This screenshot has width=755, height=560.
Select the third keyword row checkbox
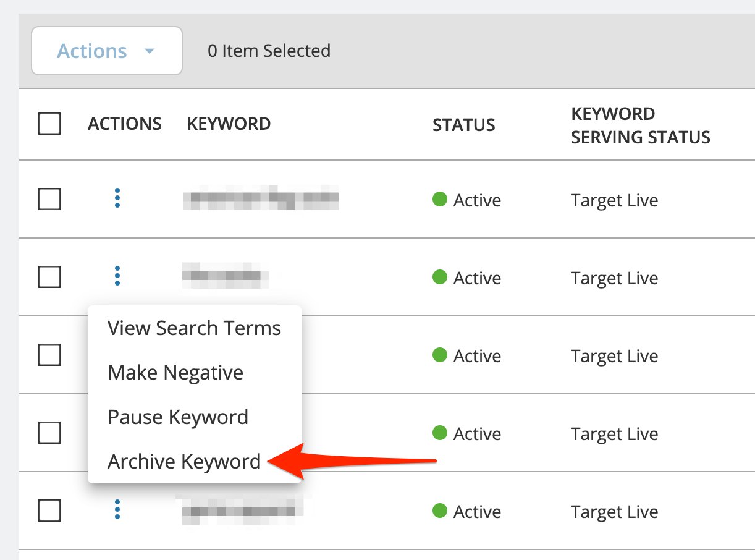[49, 355]
